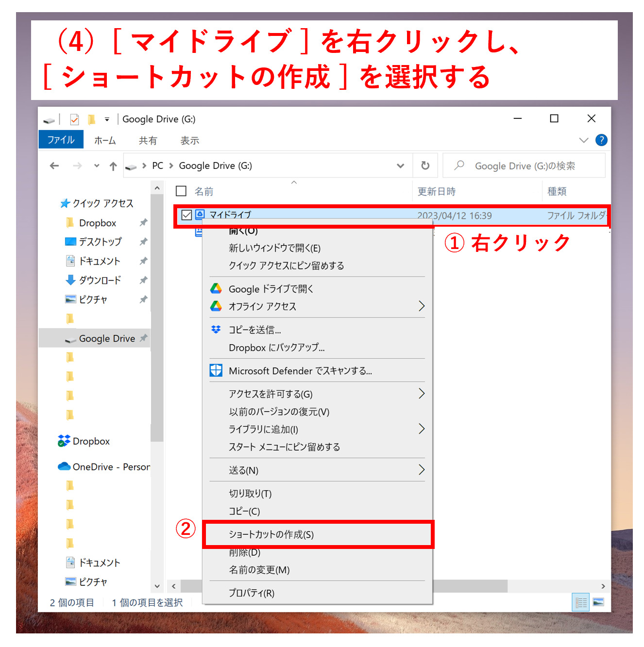Click the back navigation arrow
Viewport: 644px width, 647px height.
pyautogui.click(x=54, y=166)
